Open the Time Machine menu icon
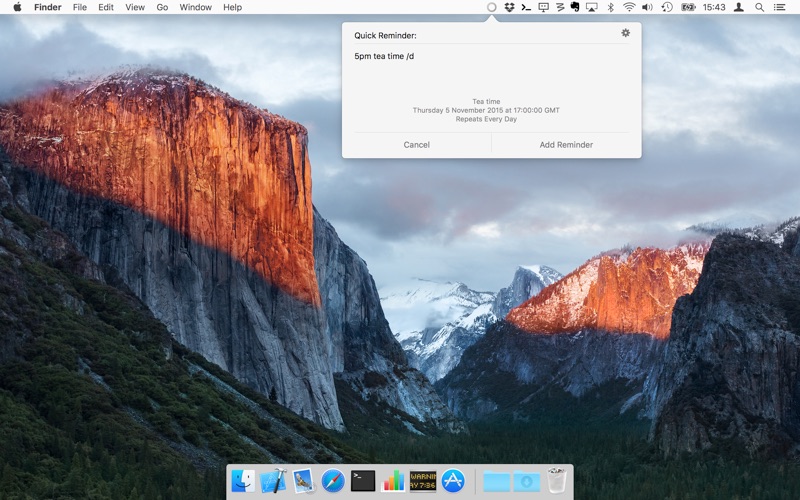The image size is (800, 500). (x=667, y=7)
